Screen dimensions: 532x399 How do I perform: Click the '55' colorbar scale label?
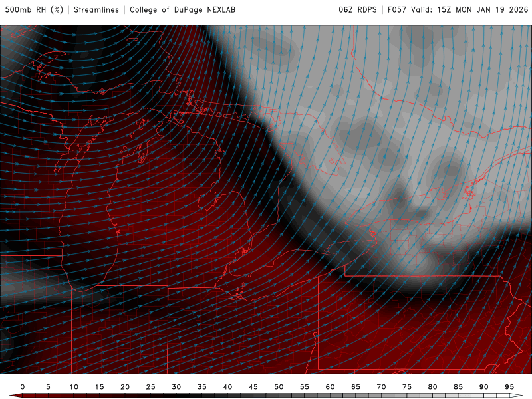tap(305, 387)
